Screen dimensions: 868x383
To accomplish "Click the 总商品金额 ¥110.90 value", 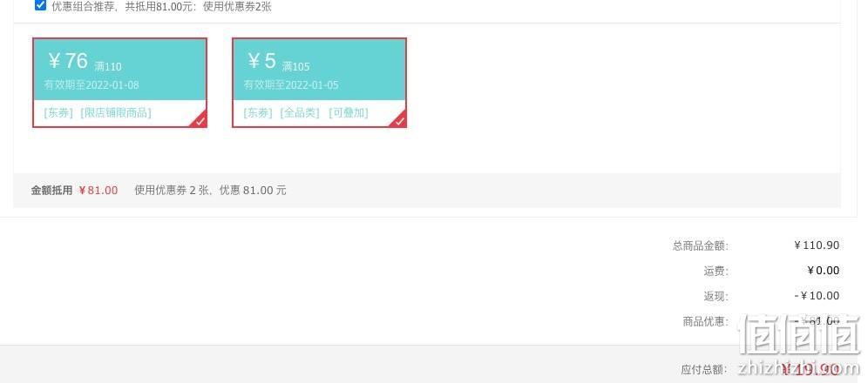I will coord(817,245).
